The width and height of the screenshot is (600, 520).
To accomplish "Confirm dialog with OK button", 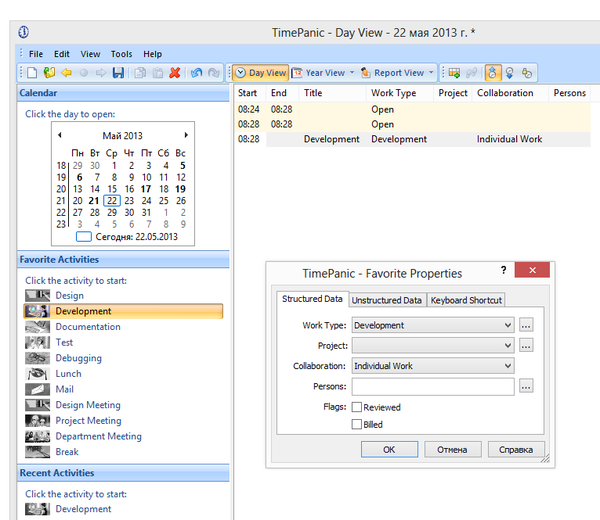I will tap(389, 450).
